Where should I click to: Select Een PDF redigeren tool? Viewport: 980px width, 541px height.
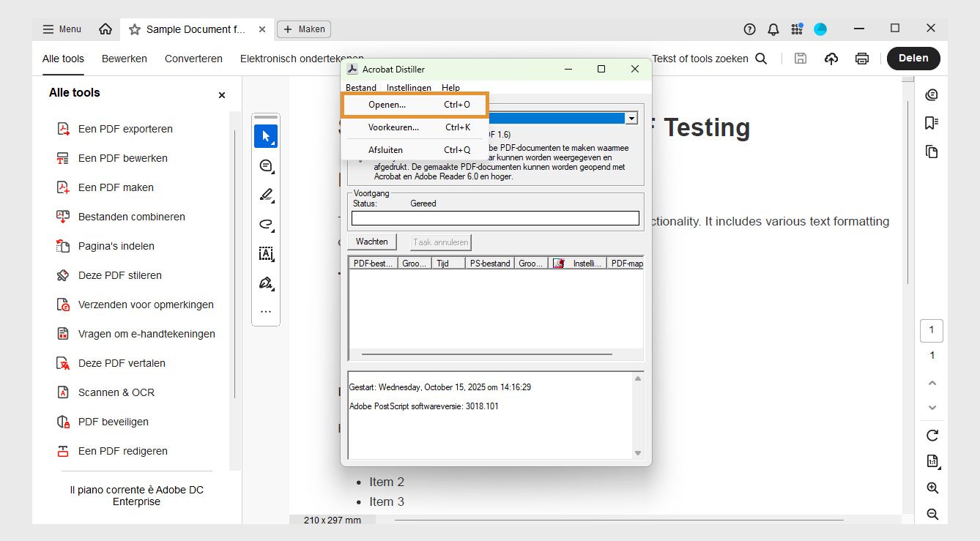click(x=123, y=451)
